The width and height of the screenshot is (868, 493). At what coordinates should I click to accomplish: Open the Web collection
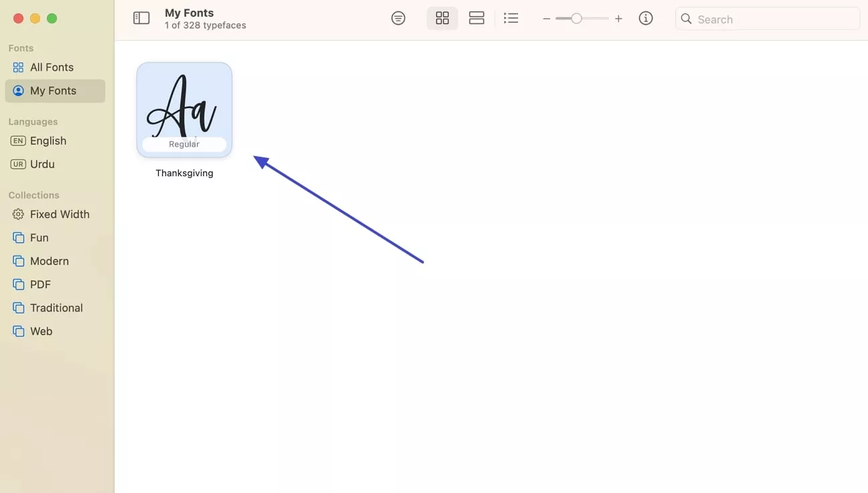click(41, 331)
